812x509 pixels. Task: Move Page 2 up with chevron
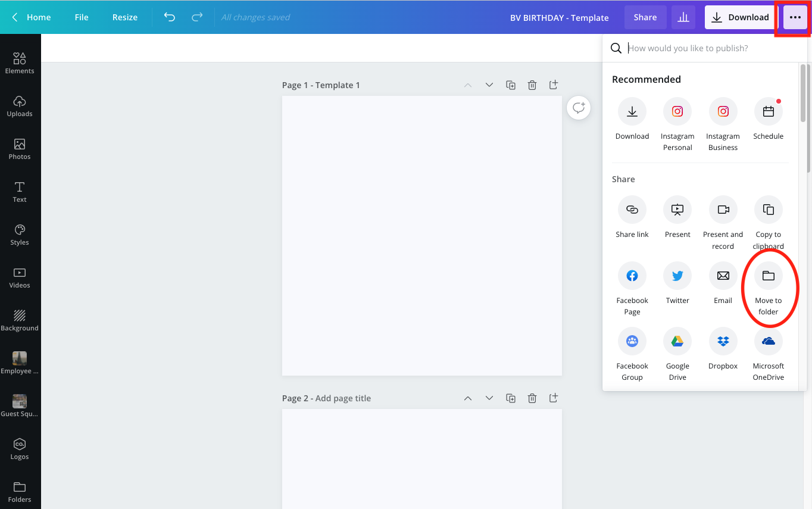(468, 398)
